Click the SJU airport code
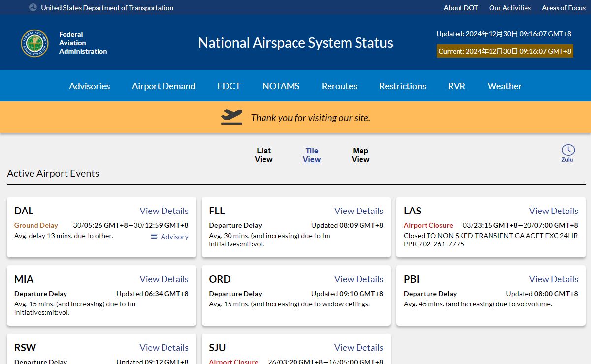 tap(217, 348)
